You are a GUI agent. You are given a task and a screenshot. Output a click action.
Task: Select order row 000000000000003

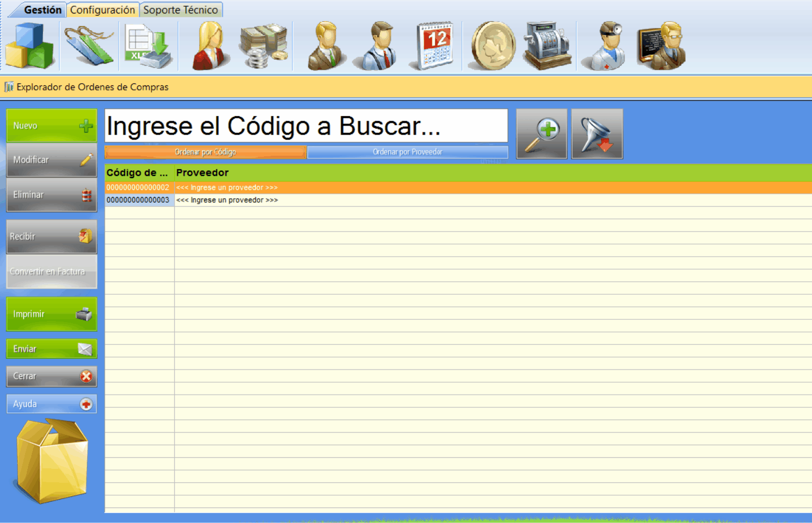[458, 200]
